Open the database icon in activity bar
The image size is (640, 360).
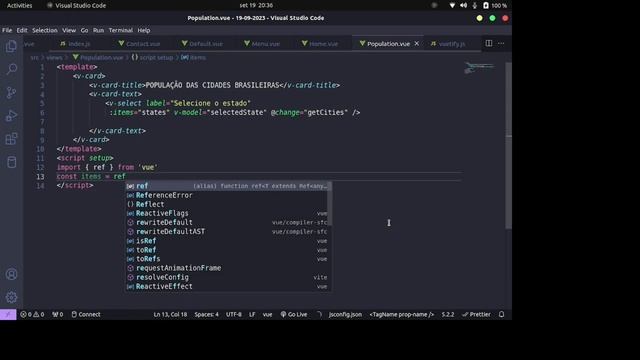pos(11,162)
